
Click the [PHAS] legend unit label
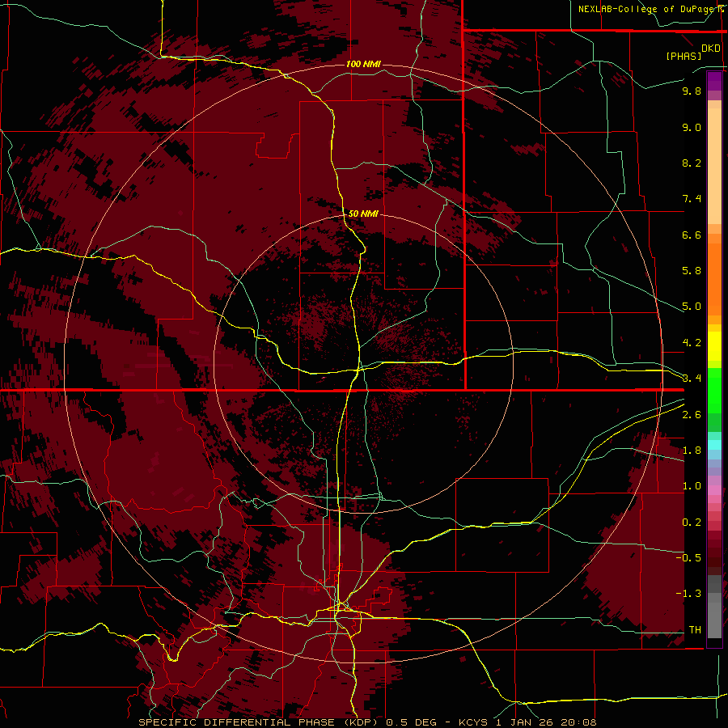click(684, 56)
